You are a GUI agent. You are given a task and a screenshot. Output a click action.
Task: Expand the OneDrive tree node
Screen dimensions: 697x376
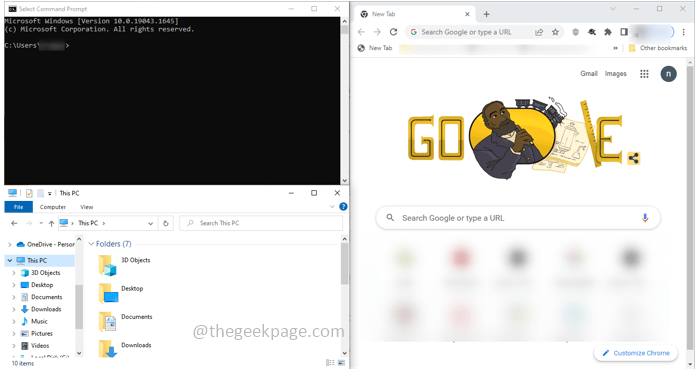[10, 244]
